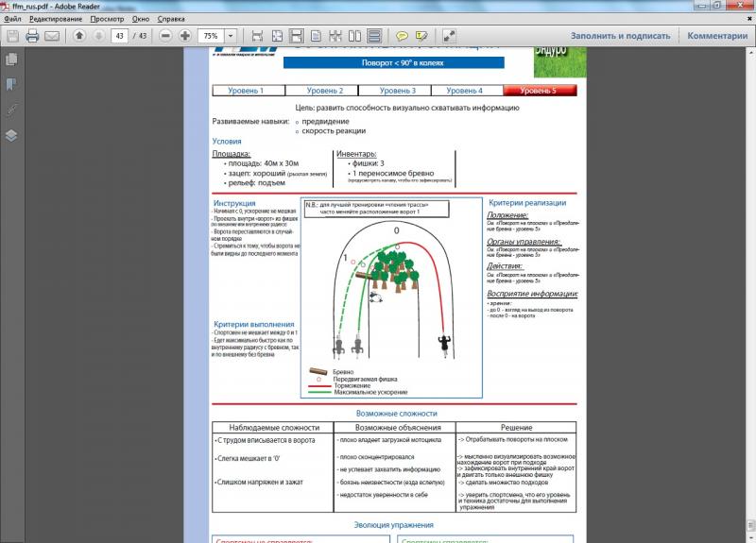This screenshot has width=756, height=543.
Task: Open the Просмотр menu
Action: 107,19
